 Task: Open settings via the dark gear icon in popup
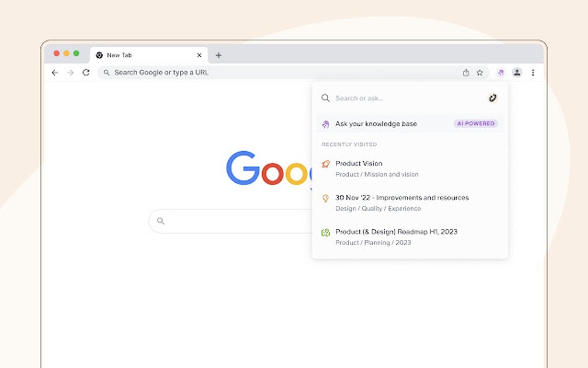pyautogui.click(x=492, y=97)
